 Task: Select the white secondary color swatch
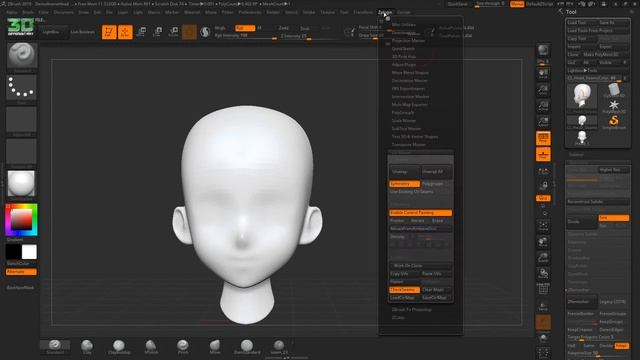(x=29, y=252)
